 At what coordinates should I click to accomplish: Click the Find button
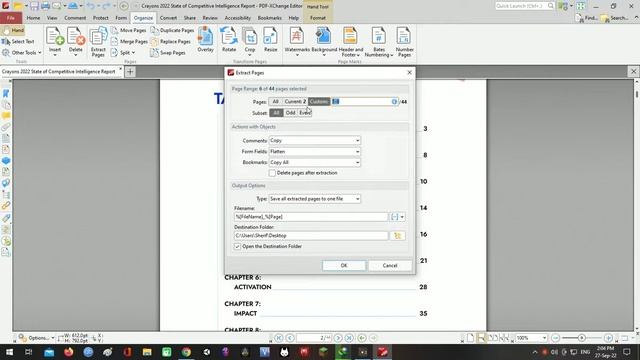[x=587, y=18]
